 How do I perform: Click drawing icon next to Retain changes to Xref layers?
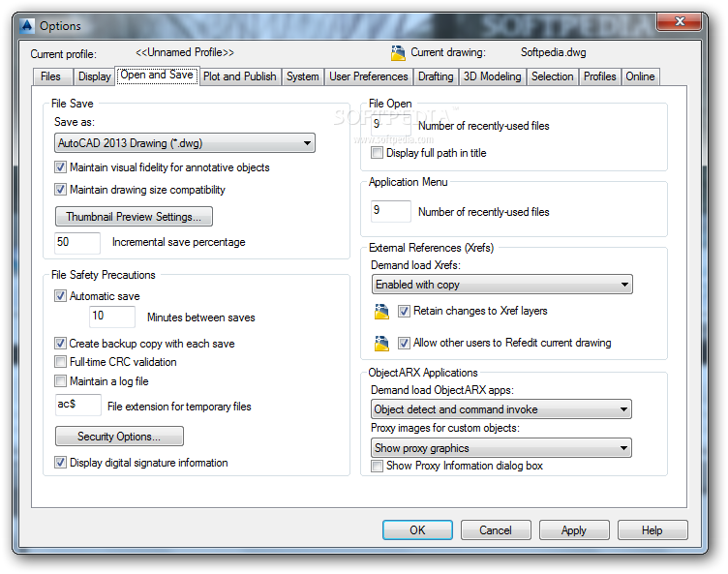(x=381, y=311)
